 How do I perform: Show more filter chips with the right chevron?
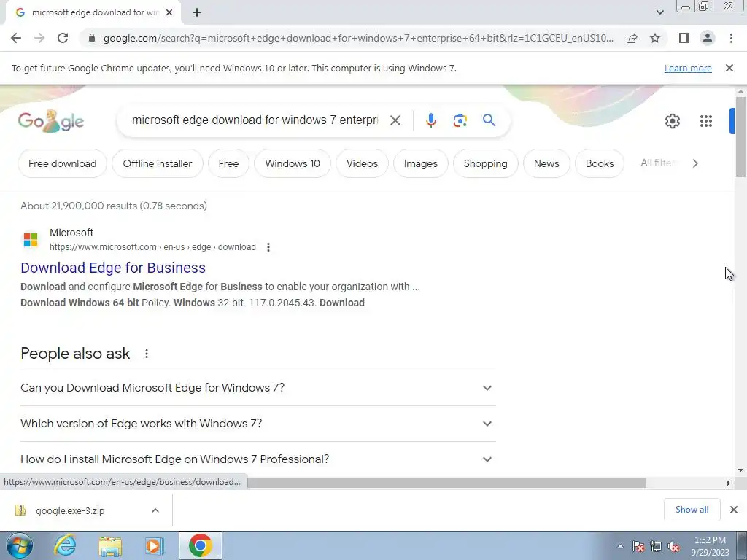point(695,163)
